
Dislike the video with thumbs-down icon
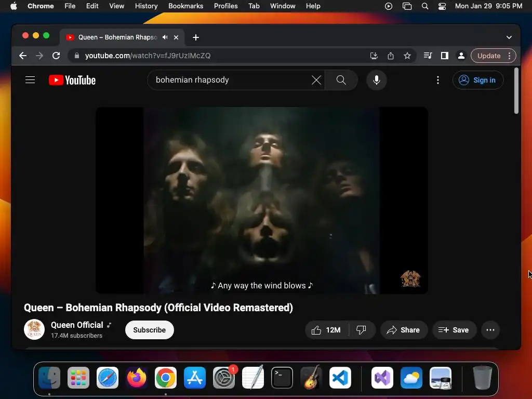tap(362, 330)
